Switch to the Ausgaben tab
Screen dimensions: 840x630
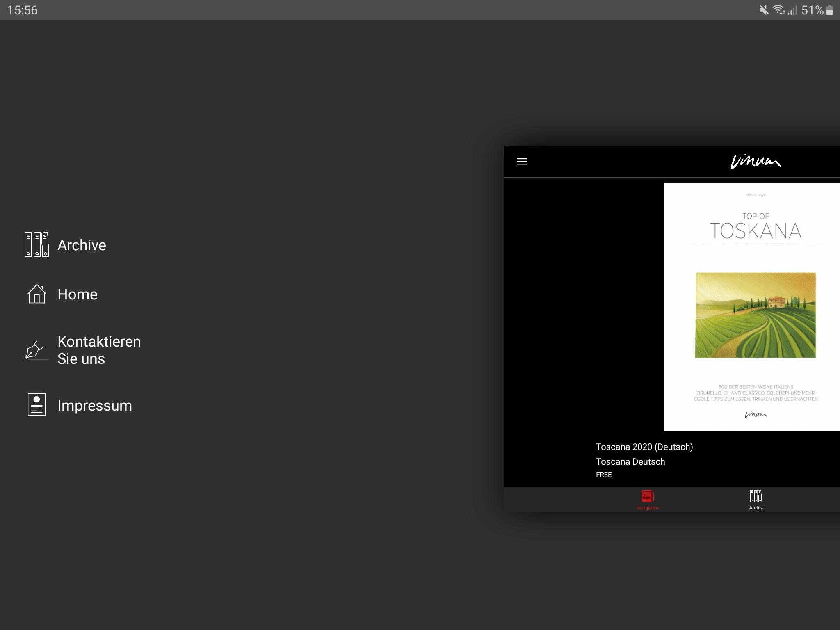pos(648,500)
